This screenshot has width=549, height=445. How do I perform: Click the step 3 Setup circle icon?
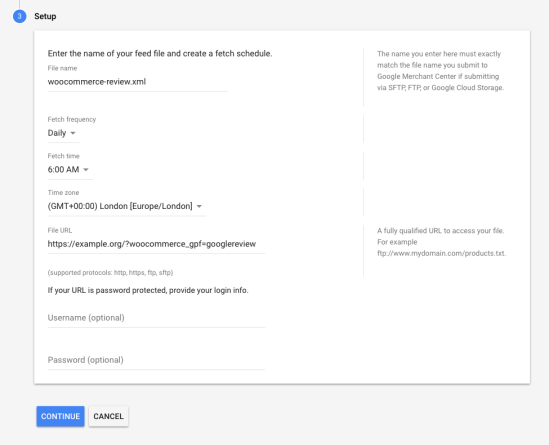click(x=20, y=16)
